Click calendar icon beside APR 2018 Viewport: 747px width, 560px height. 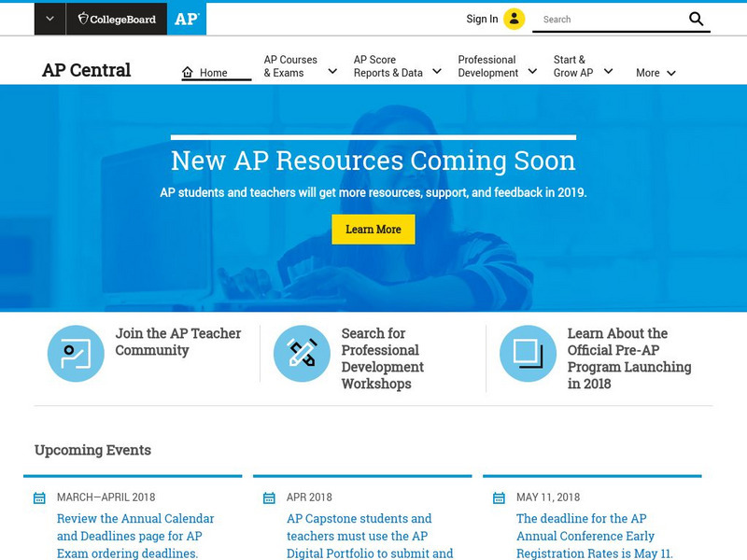click(x=269, y=498)
